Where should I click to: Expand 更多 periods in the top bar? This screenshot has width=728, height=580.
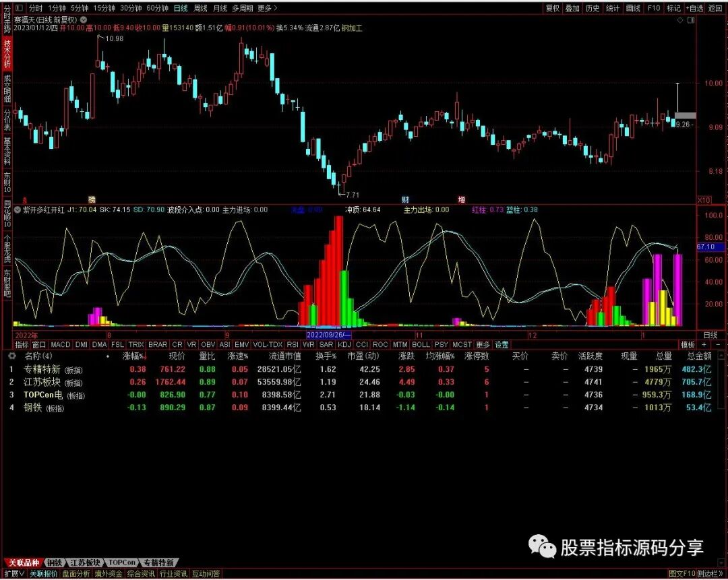[267, 8]
